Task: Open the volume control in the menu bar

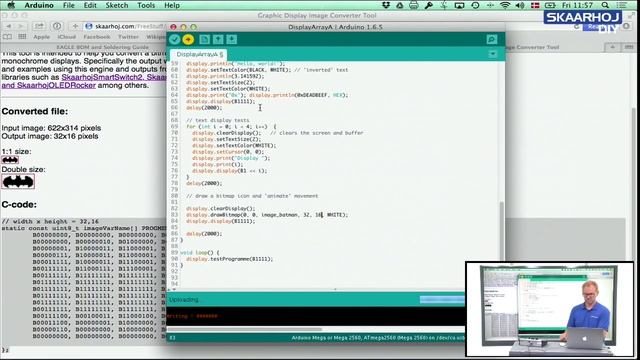Action: [520, 5]
